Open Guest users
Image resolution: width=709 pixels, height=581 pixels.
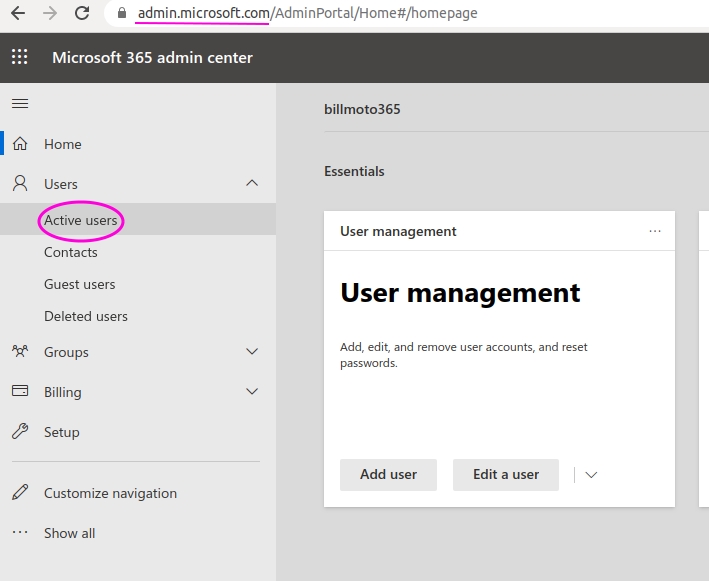point(80,284)
